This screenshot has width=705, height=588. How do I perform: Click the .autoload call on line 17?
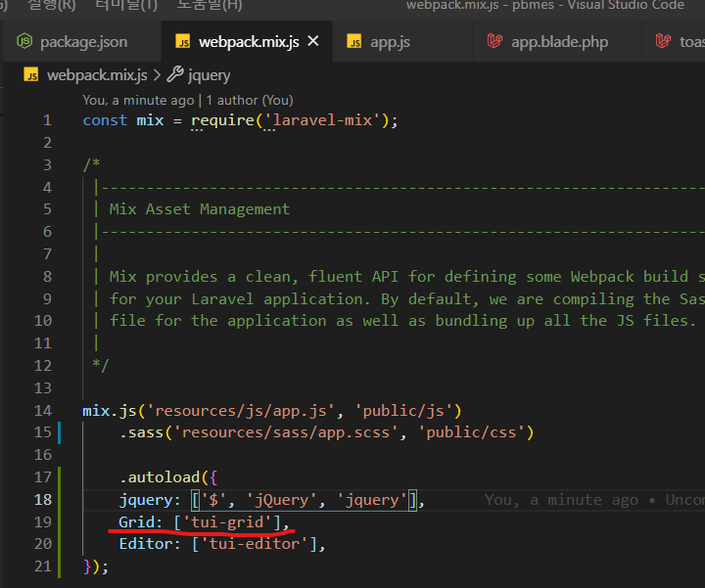(160, 477)
